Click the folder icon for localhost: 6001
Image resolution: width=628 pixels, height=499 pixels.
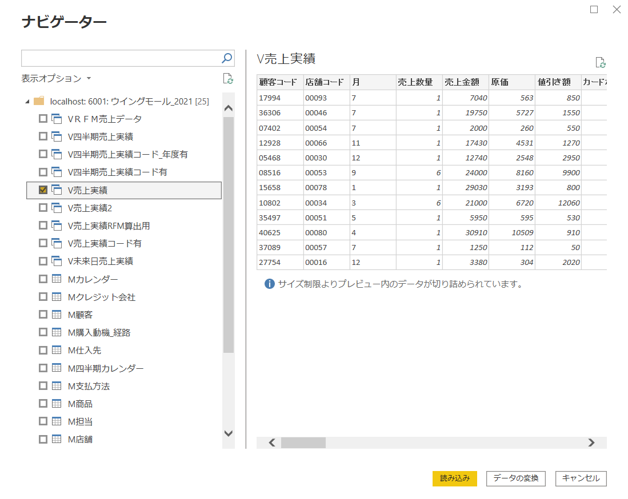tap(39, 101)
